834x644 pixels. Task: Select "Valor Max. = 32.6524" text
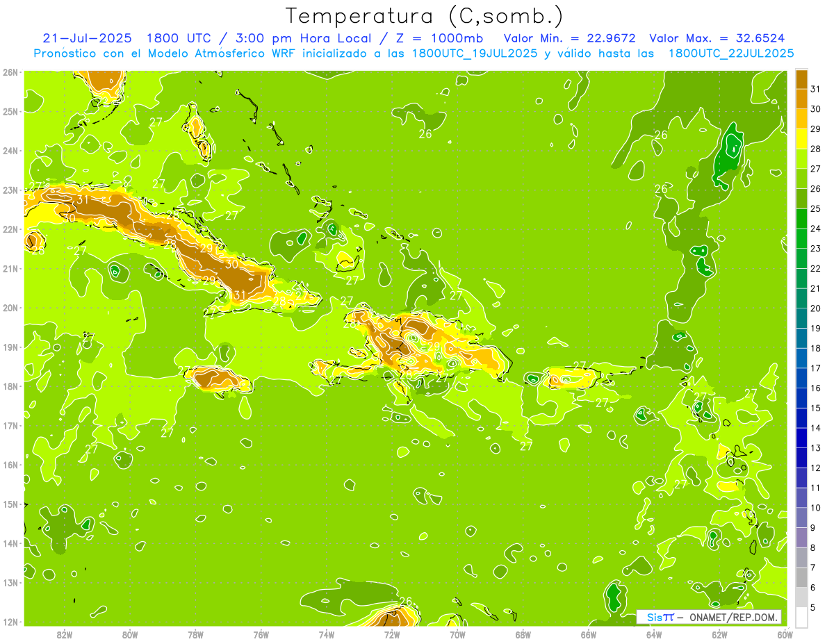point(718,38)
